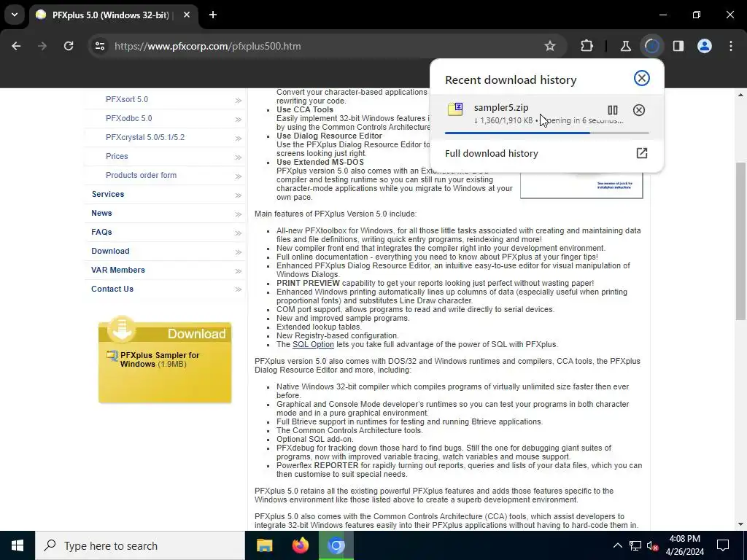Image resolution: width=747 pixels, height=560 pixels.
Task: Open PFXcrystal 5.0/5.1/5.2 sidebar link
Action: [x=145, y=137]
